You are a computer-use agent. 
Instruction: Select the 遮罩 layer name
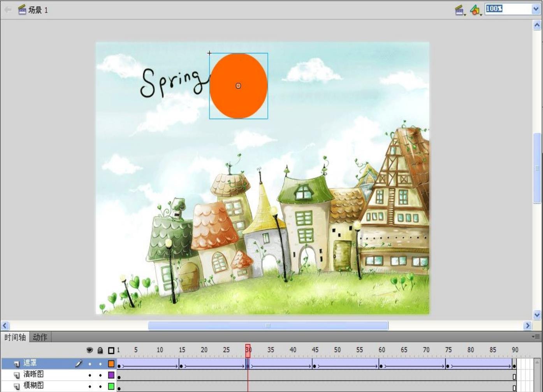point(30,363)
